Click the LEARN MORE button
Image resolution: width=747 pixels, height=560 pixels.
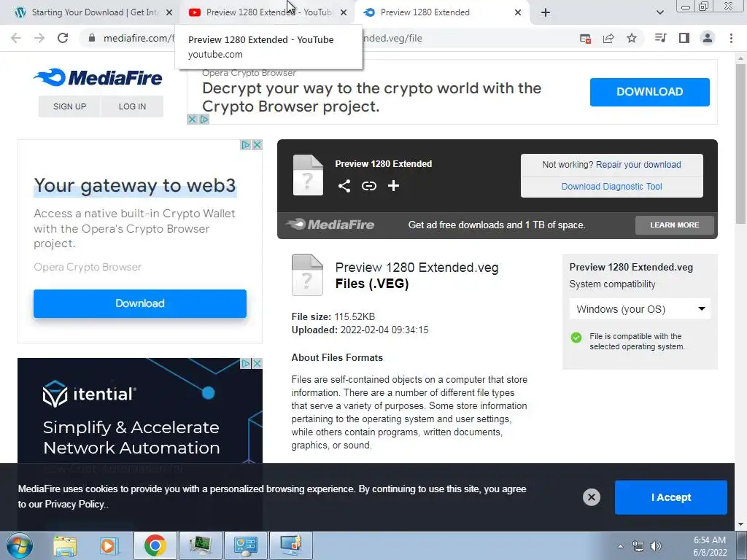click(675, 225)
